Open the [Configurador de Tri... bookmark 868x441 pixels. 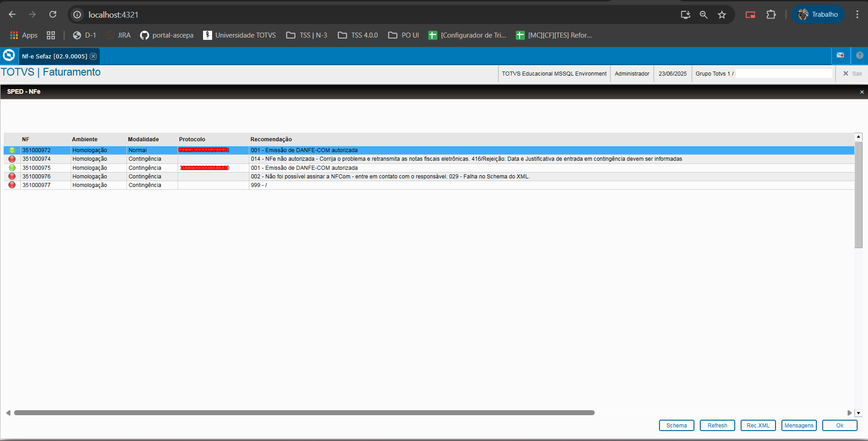coord(467,35)
